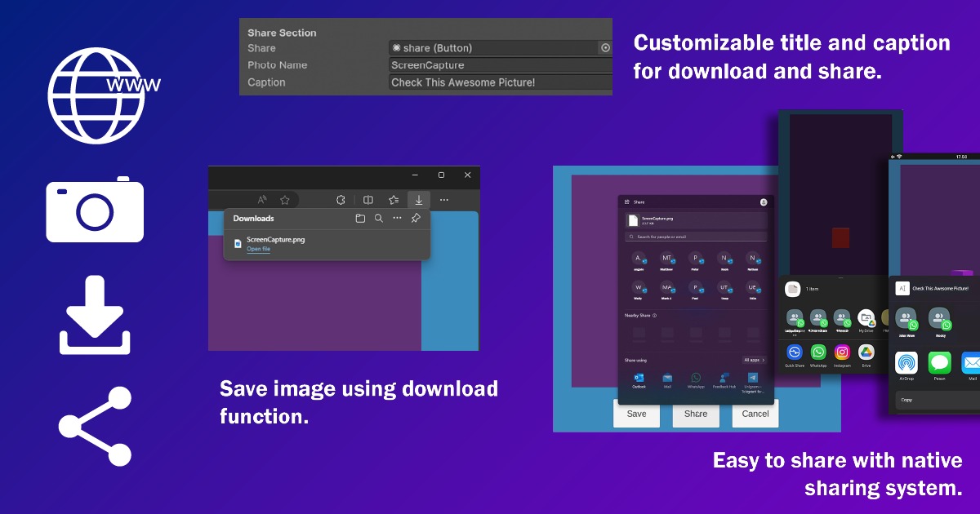This screenshot has height=514, width=980.
Task: Toggle the Read aloud icon in address bar
Action: click(262, 200)
